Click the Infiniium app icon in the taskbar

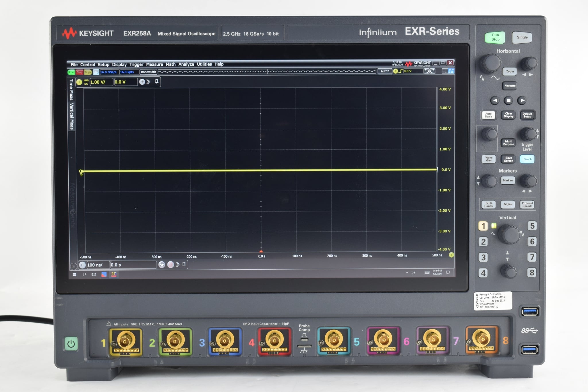click(x=114, y=274)
